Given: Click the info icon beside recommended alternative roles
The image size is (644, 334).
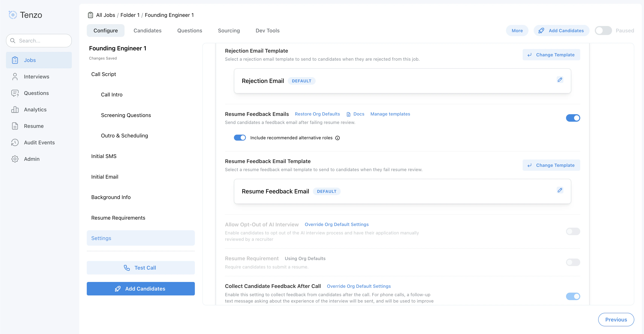Looking at the screenshot, I should [x=338, y=138].
